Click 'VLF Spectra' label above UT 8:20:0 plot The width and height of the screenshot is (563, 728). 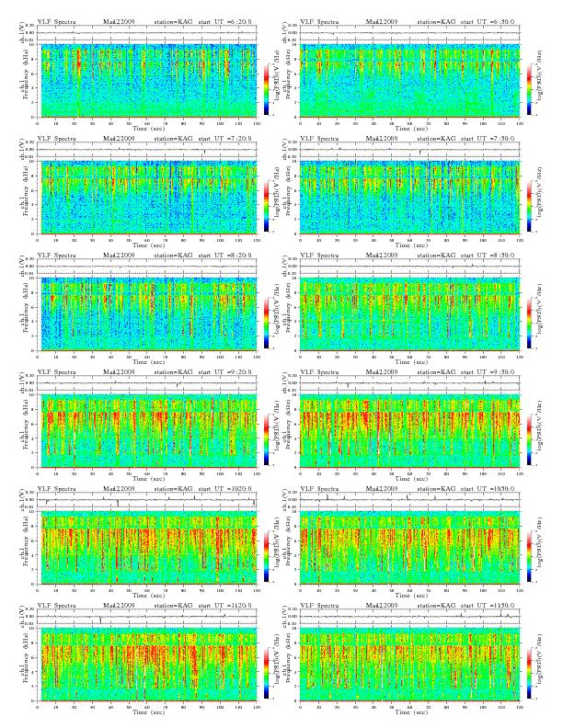click(57, 256)
